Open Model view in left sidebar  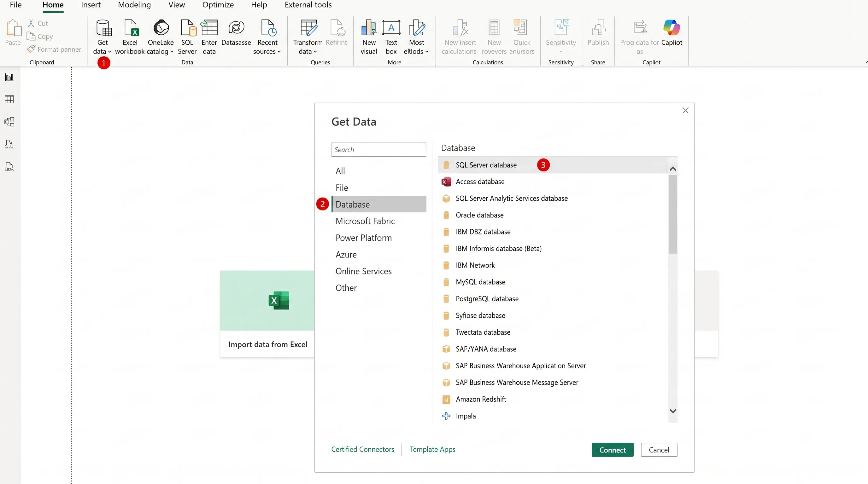[9, 122]
